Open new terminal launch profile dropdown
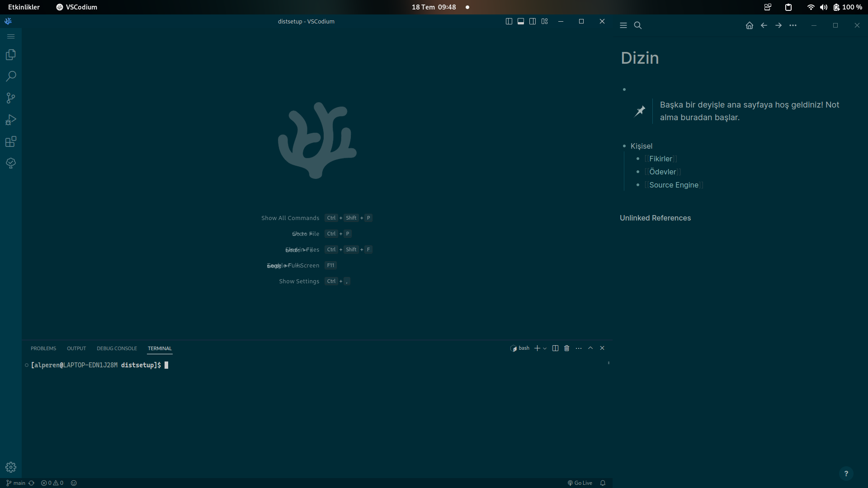Screen dimensions: 868x488 coord(545,348)
